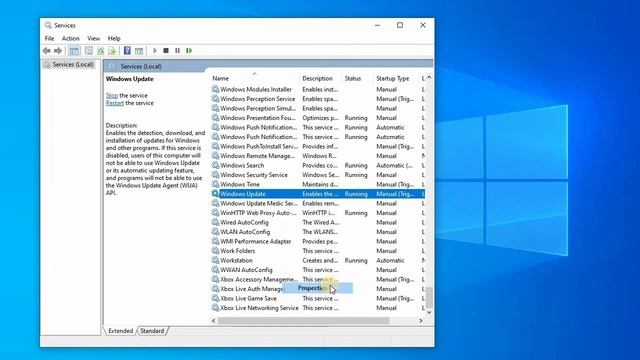The image size is (640, 360).
Task: Sort by the Description column header
Action: click(x=321, y=78)
